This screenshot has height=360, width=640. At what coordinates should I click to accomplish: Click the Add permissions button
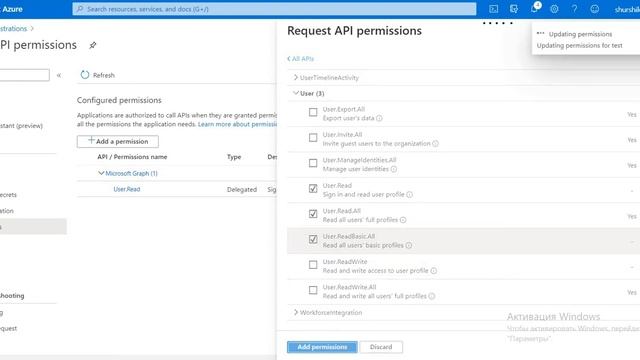(x=322, y=347)
